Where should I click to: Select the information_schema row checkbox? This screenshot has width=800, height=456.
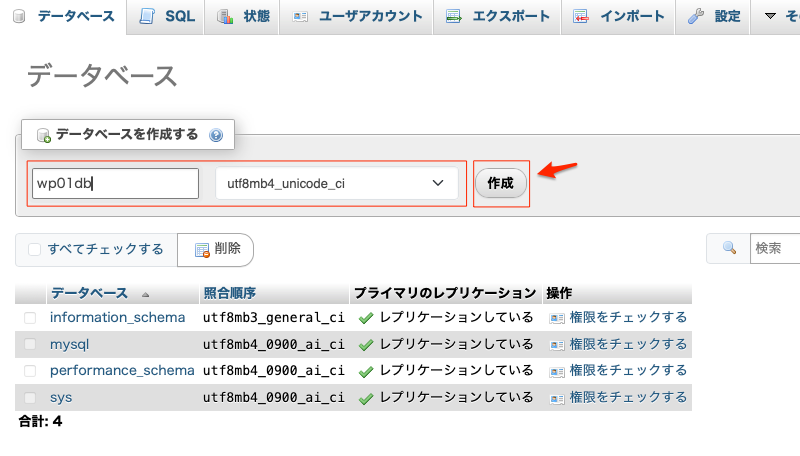click(x=30, y=318)
